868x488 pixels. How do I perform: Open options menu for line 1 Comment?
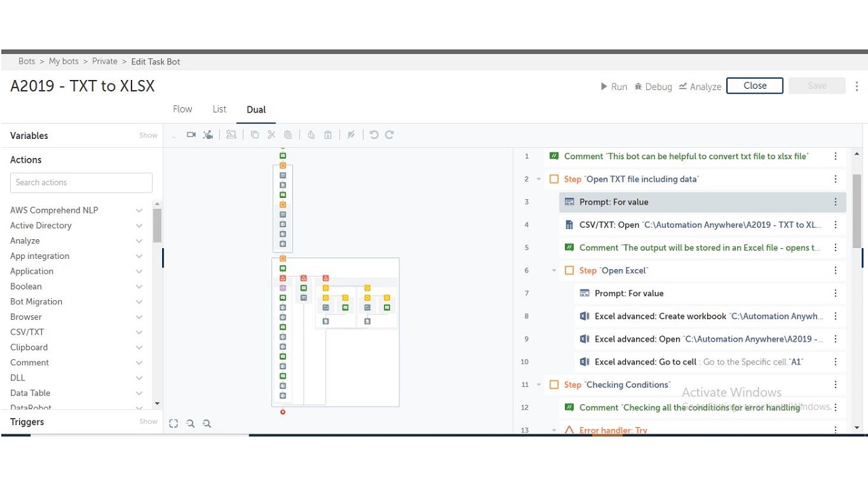tap(835, 157)
